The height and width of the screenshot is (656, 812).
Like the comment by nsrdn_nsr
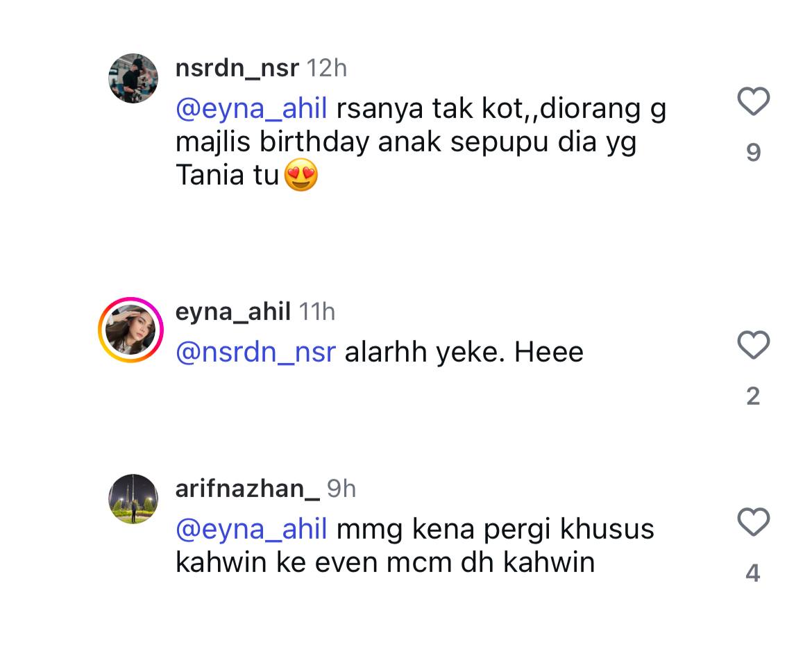tap(754, 101)
